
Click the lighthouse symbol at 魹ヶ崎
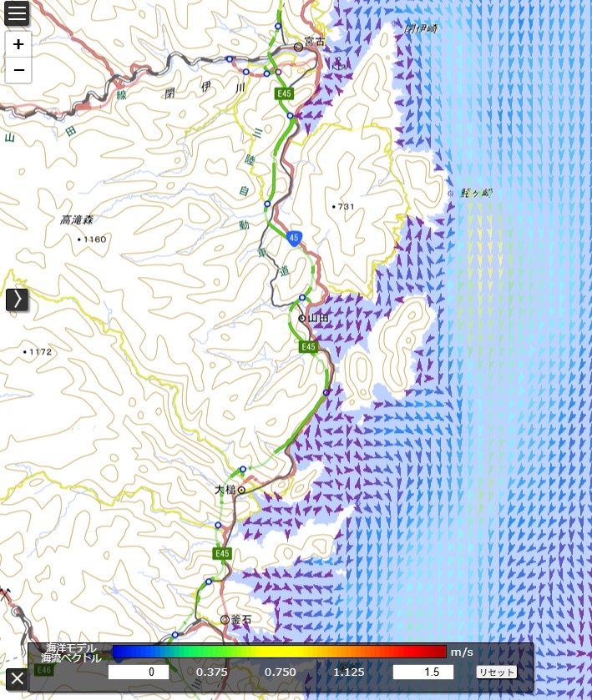pos(450,194)
